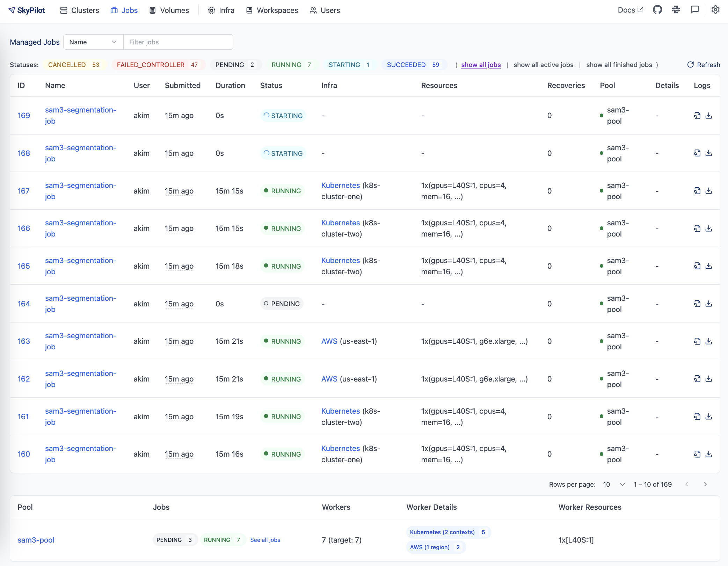
Task: Download logs for job 167
Action: click(709, 191)
